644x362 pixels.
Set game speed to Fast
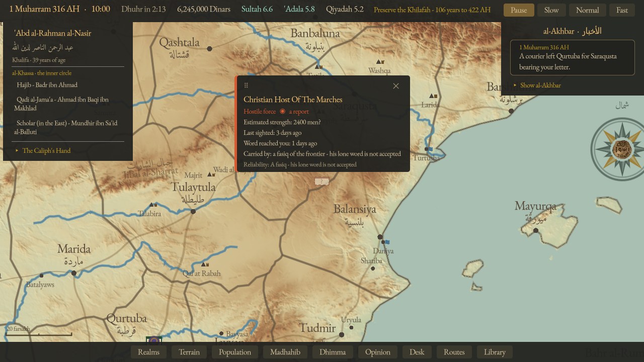pos(622,10)
